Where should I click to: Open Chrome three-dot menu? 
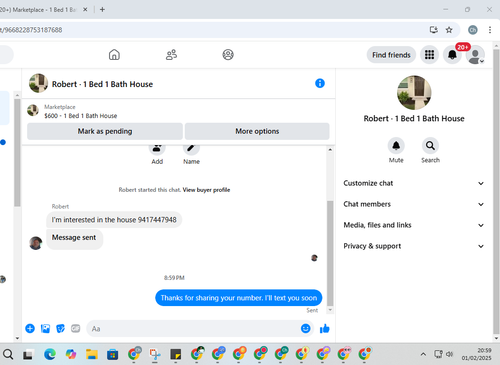(x=490, y=30)
